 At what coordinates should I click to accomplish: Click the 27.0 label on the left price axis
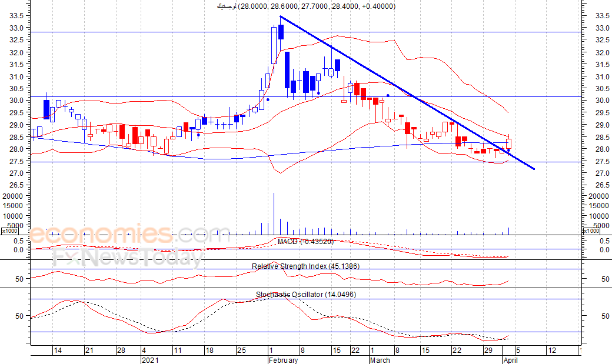click(x=18, y=173)
